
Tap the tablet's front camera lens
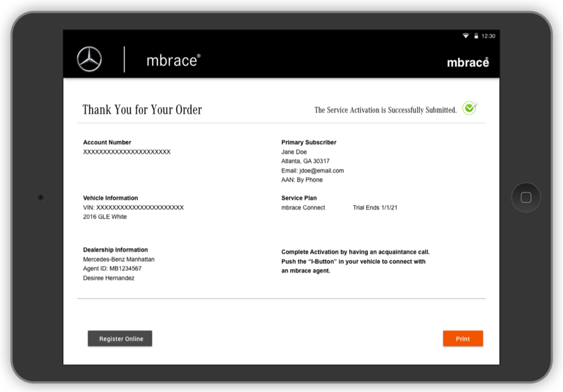click(41, 197)
